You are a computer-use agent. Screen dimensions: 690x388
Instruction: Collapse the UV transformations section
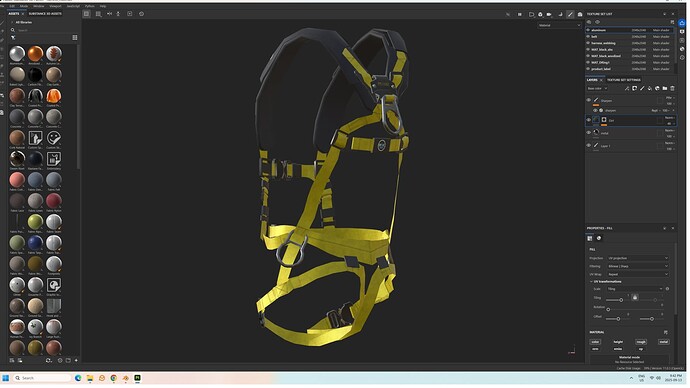click(591, 282)
